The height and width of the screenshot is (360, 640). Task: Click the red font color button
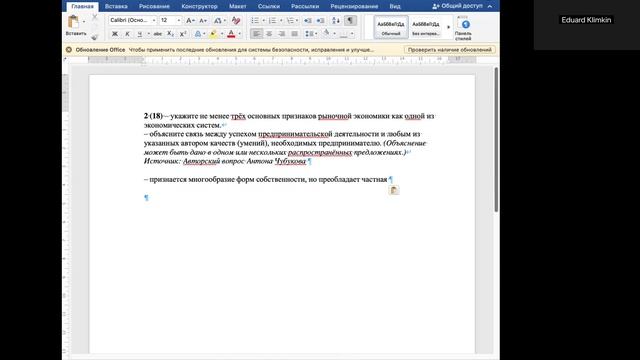click(231, 34)
